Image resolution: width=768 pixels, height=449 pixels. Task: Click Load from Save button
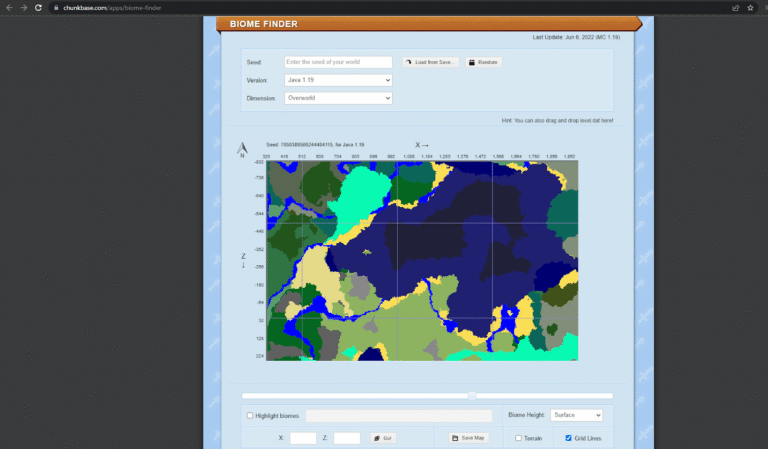point(430,62)
